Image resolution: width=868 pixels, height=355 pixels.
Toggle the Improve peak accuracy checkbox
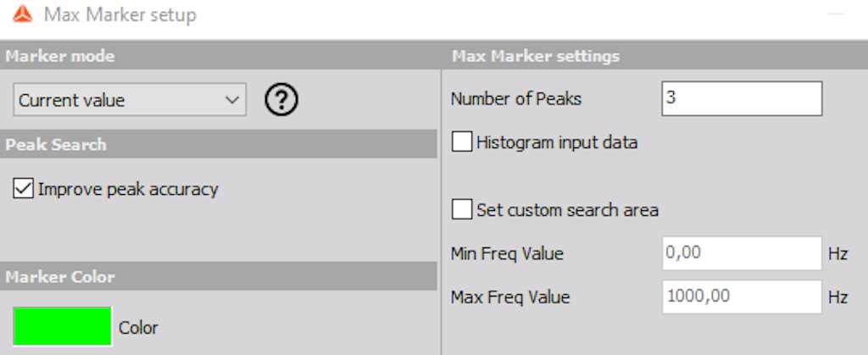(x=23, y=189)
